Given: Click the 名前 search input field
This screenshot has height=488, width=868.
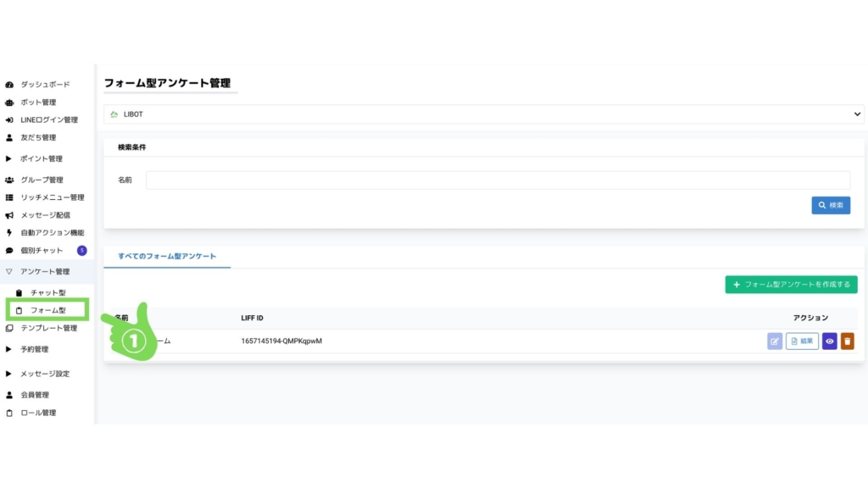Looking at the screenshot, I should point(498,180).
